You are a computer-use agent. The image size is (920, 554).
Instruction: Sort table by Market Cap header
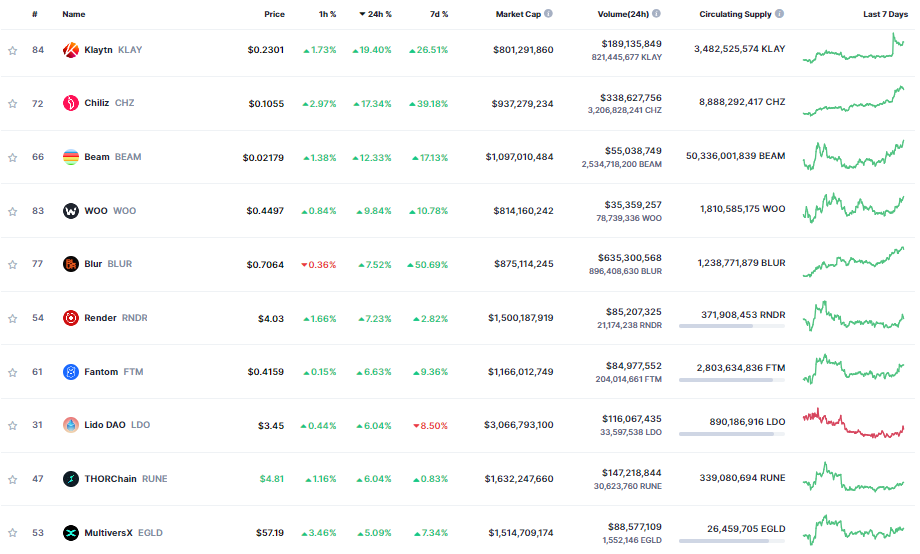pos(518,14)
